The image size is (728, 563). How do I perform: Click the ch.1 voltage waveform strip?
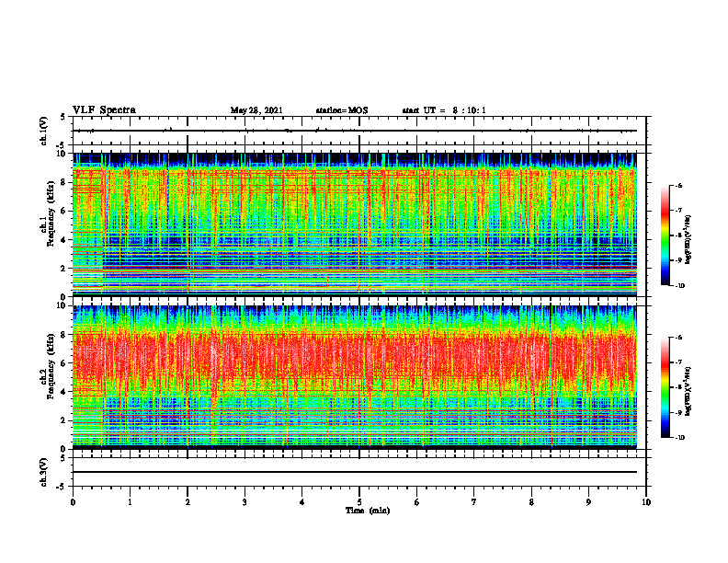tap(359, 131)
